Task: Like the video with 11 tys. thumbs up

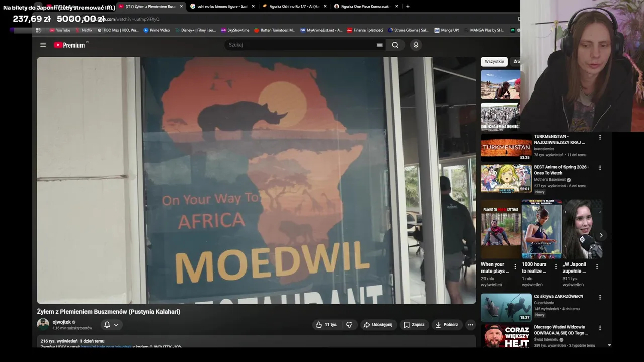Action: tap(326, 325)
